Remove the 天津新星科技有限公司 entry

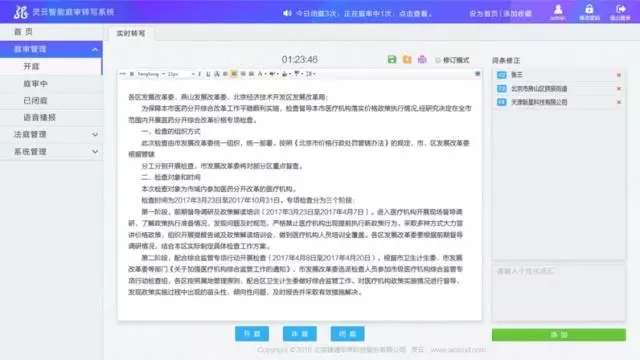click(x=619, y=102)
